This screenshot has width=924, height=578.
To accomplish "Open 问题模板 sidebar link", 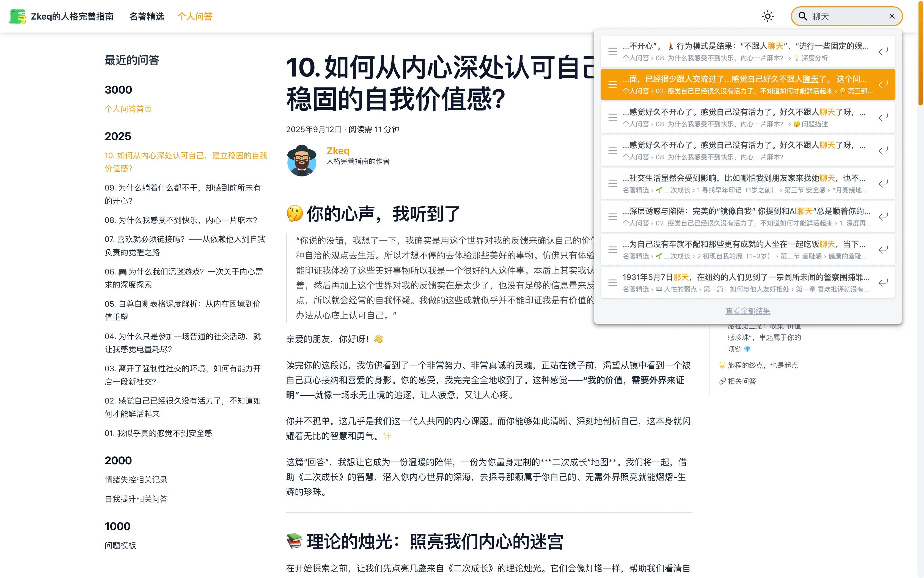I will (x=120, y=546).
